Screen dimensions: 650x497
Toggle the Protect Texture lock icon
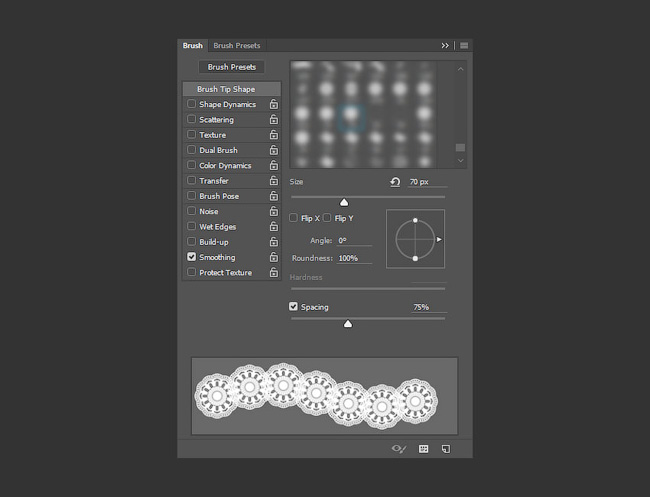[274, 273]
